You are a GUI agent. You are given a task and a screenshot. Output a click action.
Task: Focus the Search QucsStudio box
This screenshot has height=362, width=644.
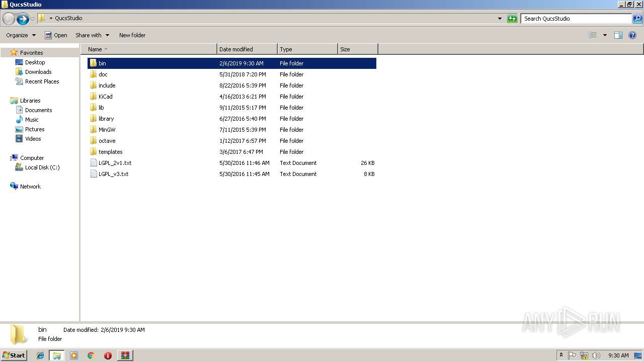577,19
